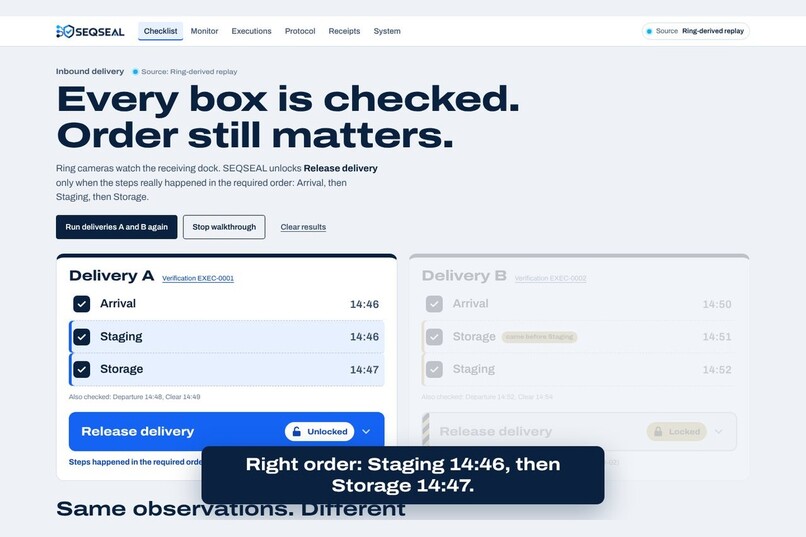Click the Delivery A heading

(x=112, y=276)
